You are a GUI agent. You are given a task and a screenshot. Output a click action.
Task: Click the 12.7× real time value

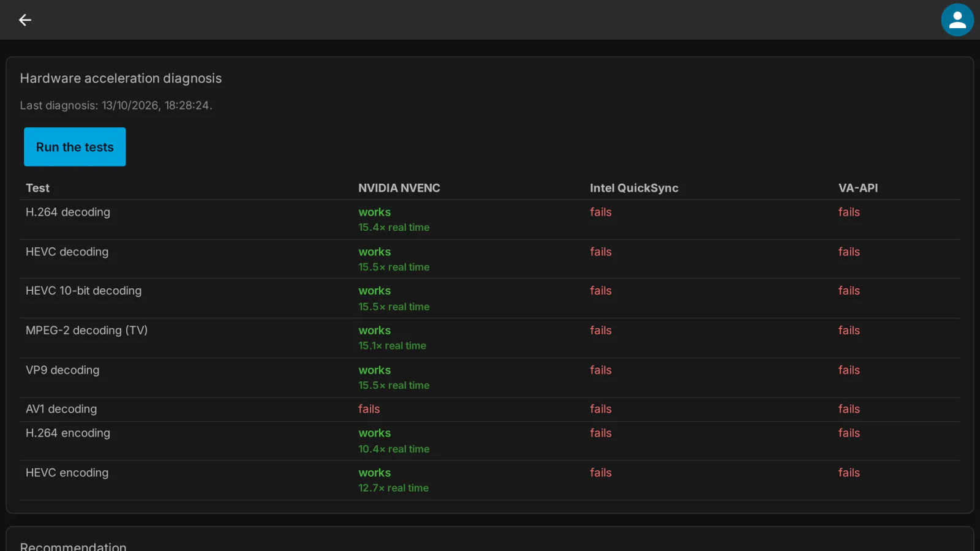(393, 488)
